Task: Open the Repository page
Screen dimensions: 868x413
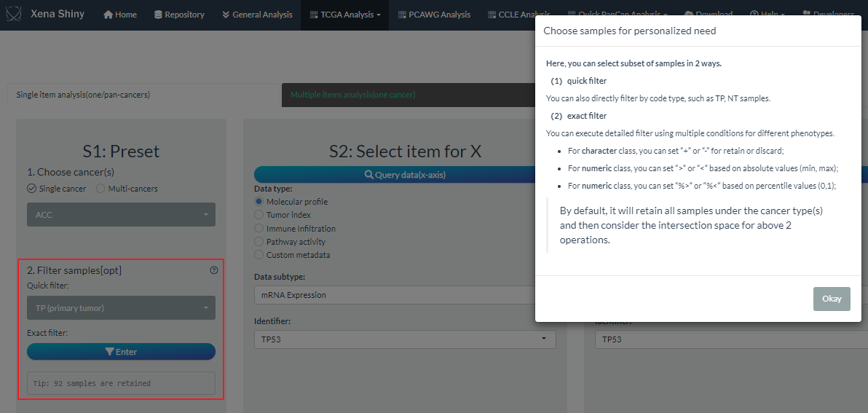Action: [x=179, y=15]
